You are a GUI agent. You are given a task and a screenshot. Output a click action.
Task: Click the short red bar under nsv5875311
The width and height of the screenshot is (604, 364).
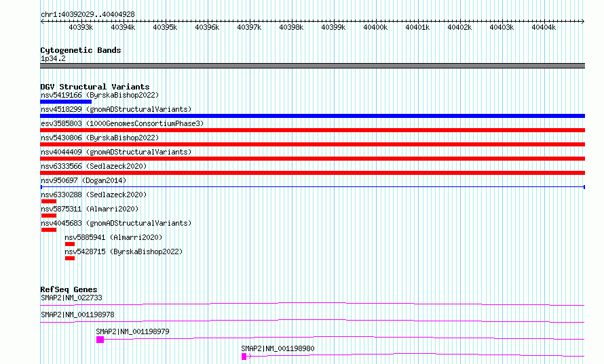pos(49,216)
